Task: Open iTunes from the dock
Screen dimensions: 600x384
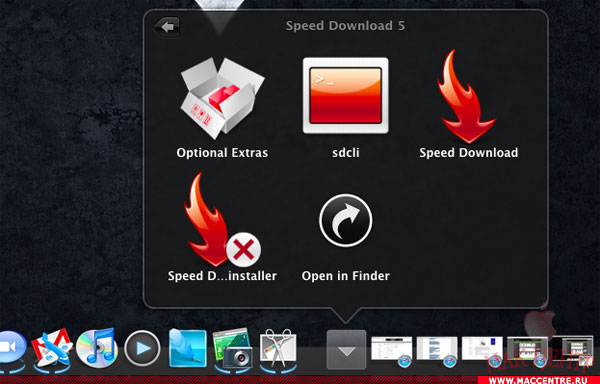Action: tap(96, 347)
